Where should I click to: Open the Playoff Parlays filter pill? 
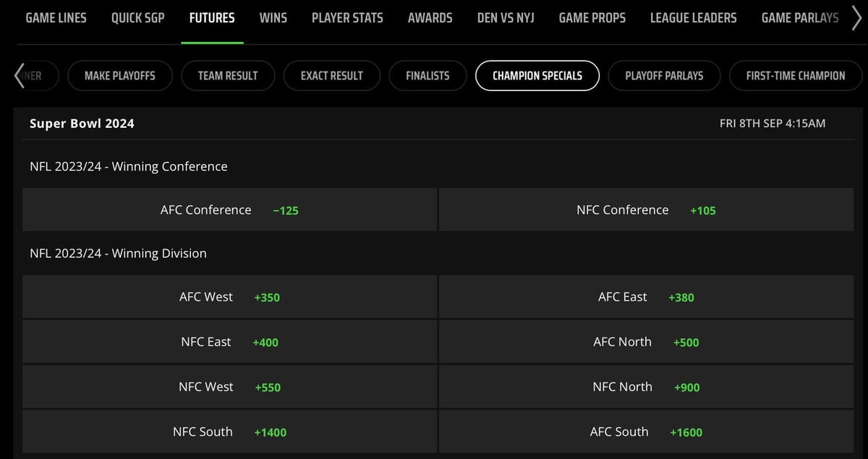pyautogui.click(x=664, y=75)
